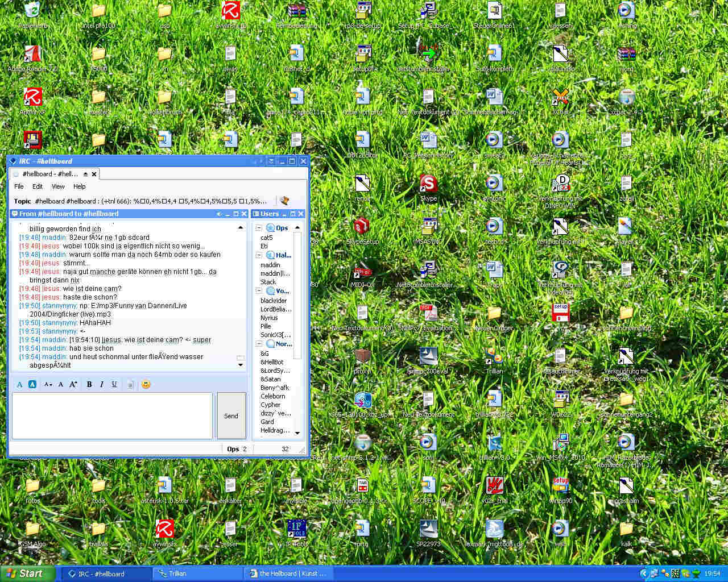Open the Adobe Reader 7.0 desktop icon

coord(32,56)
